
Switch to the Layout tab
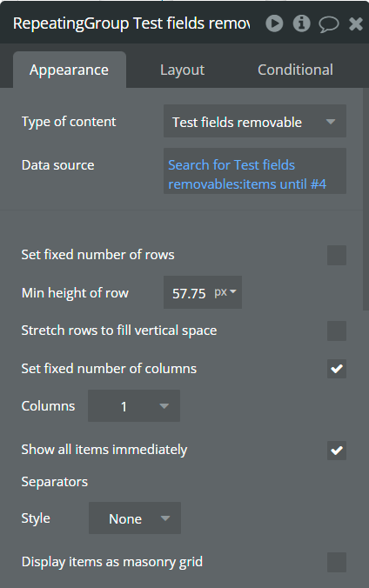[x=183, y=70]
